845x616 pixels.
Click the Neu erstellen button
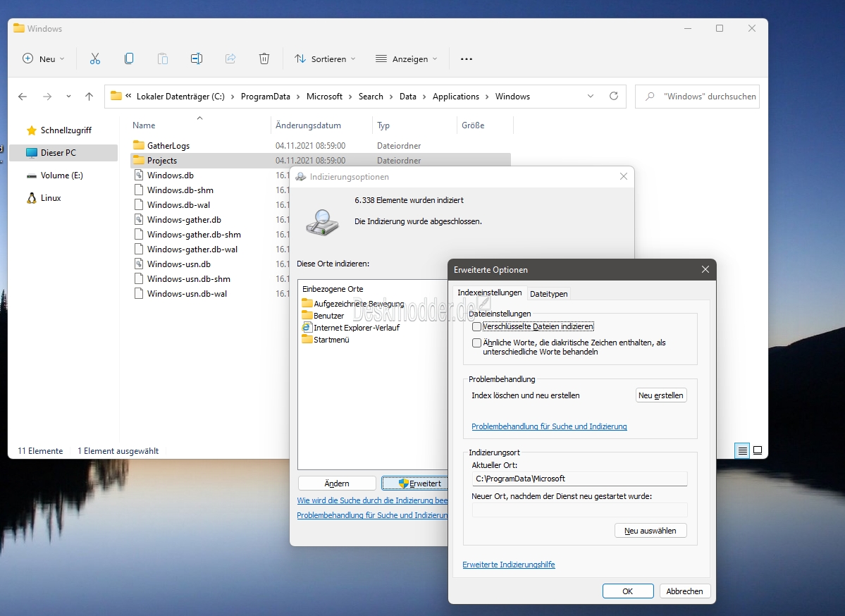660,395
